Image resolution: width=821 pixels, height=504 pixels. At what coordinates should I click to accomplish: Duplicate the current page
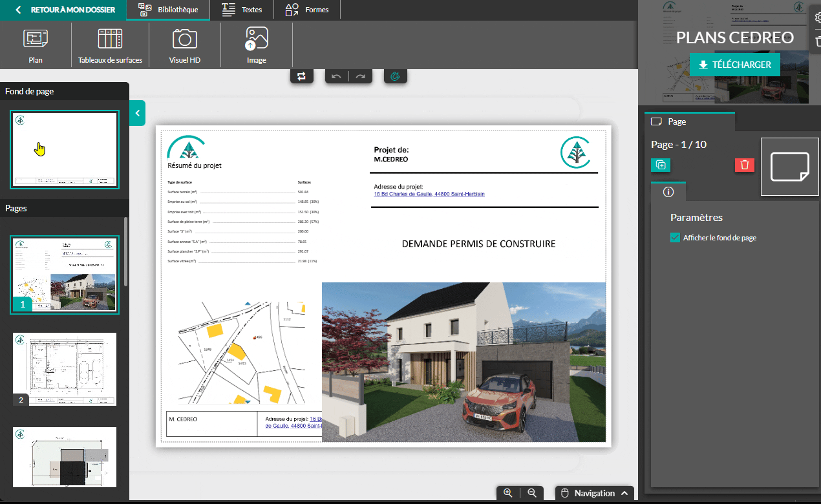point(660,165)
